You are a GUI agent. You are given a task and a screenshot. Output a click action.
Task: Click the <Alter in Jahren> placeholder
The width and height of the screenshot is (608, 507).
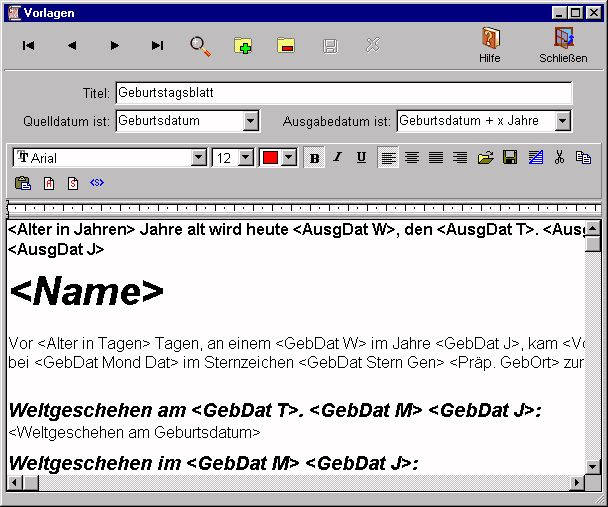71,230
